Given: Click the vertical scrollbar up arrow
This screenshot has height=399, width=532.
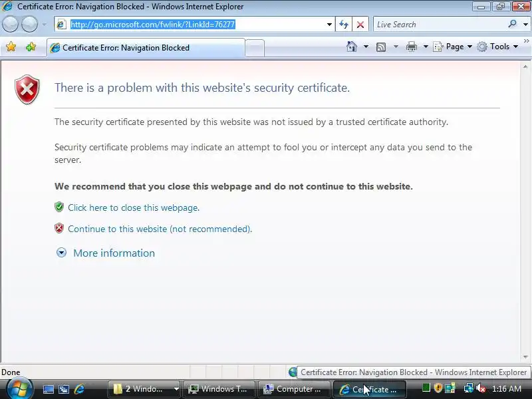Looking at the screenshot, I should pos(525,67).
